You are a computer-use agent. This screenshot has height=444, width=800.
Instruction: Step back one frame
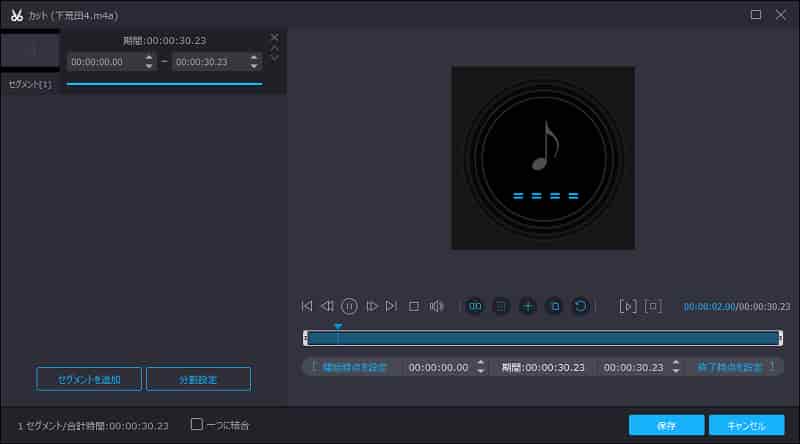[327, 306]
